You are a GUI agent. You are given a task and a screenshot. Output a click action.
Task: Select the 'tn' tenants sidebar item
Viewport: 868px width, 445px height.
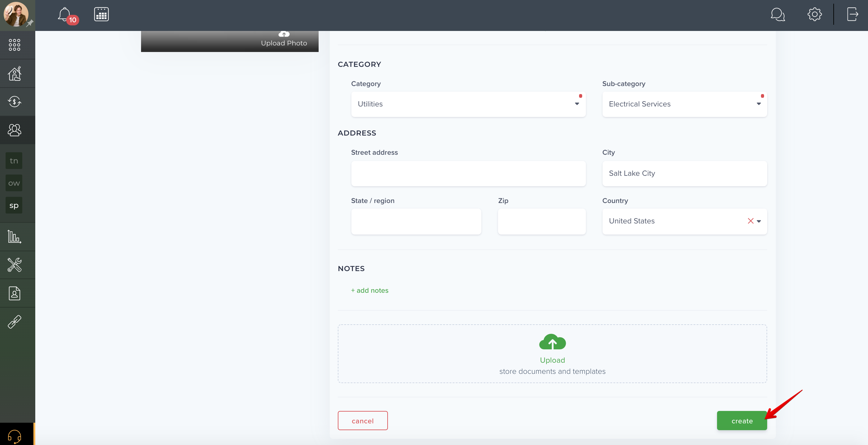(x=14, y=161)
